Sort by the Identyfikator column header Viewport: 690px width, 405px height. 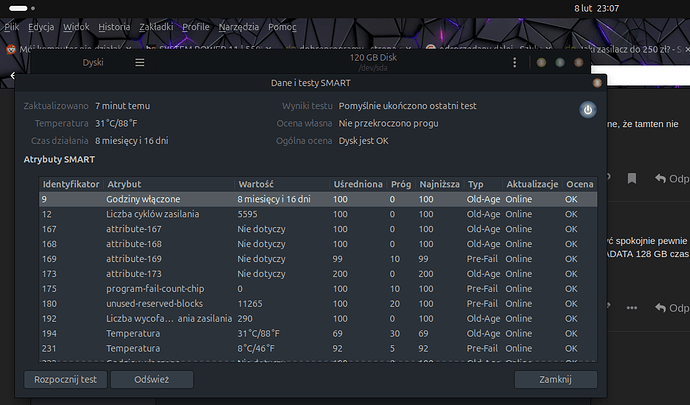point(70,184)
